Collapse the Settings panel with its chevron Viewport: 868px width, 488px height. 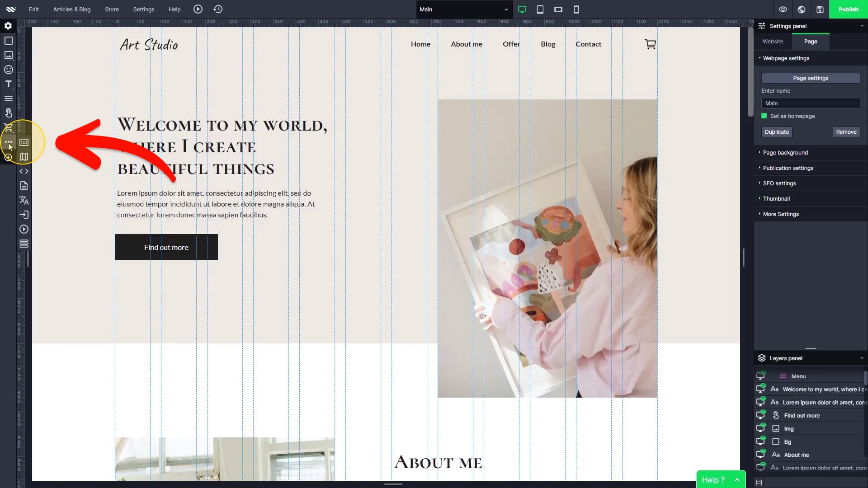[x=862, y=26]
